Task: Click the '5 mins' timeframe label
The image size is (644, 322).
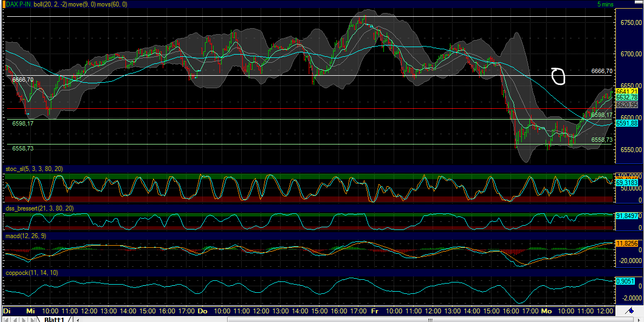Action: [605, 4]
